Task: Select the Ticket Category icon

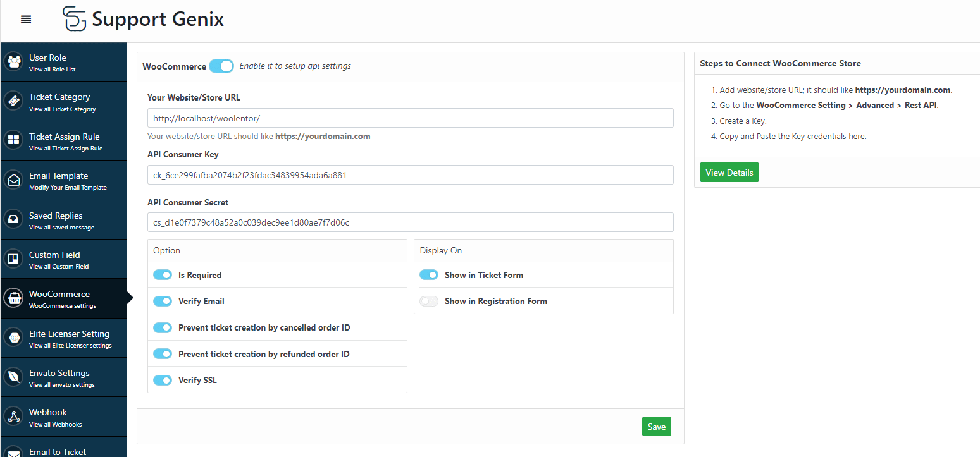Action: (x=14, y=101)
